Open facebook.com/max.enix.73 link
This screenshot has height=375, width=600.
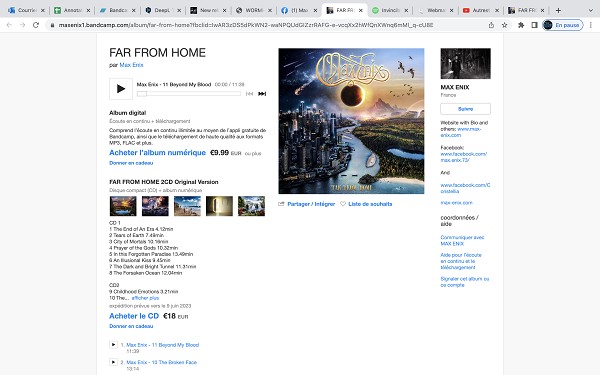[463, 157]
